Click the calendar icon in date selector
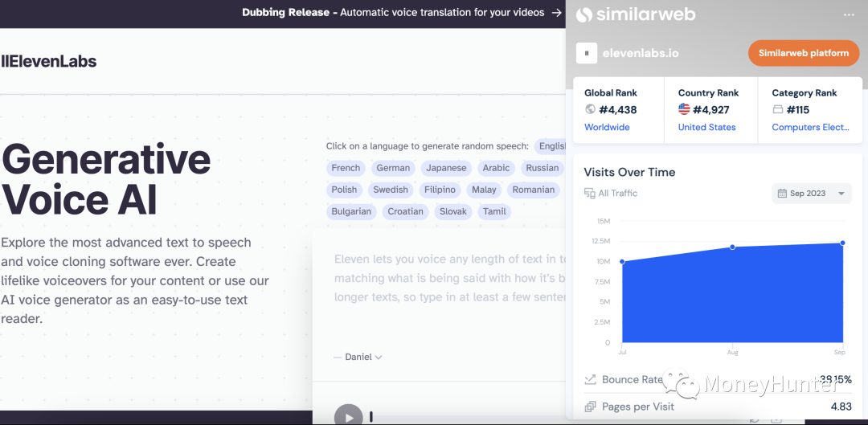This screenshot has height=425, width=868. pos(782,193)
